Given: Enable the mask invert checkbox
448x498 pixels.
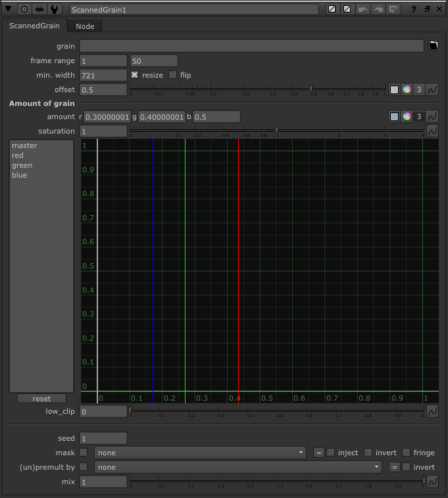Looking at the screenshot, I should [368, 452].
